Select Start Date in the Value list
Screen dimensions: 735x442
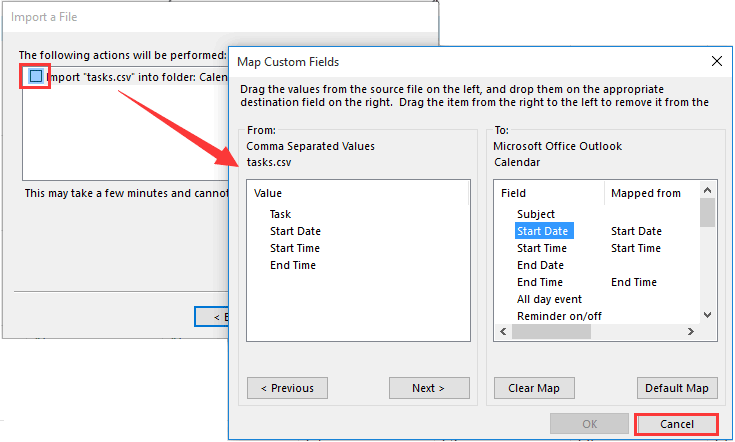click(x=295, y=231)
